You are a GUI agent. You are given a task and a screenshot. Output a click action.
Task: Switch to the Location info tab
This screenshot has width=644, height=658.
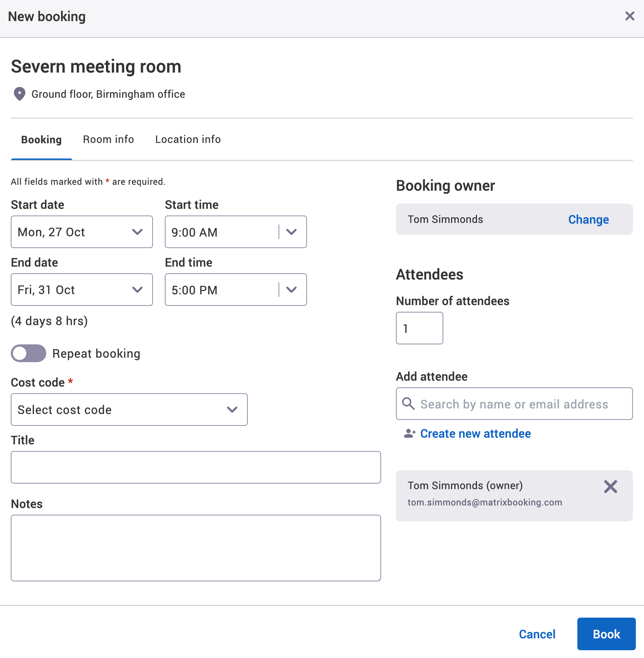pyautogui.click(x=188, y=139)
